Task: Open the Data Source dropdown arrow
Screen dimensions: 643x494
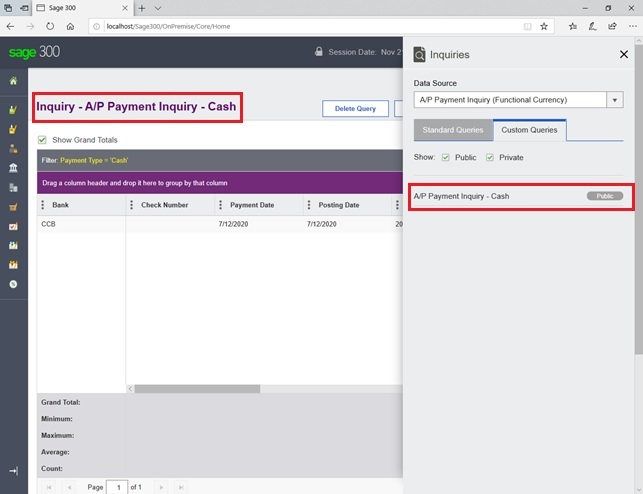Action: (x=615, y=100)
